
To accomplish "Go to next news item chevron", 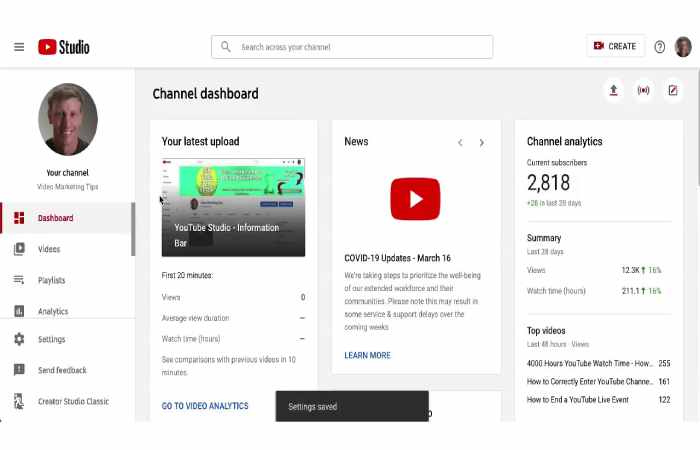I will click(481, 143).
